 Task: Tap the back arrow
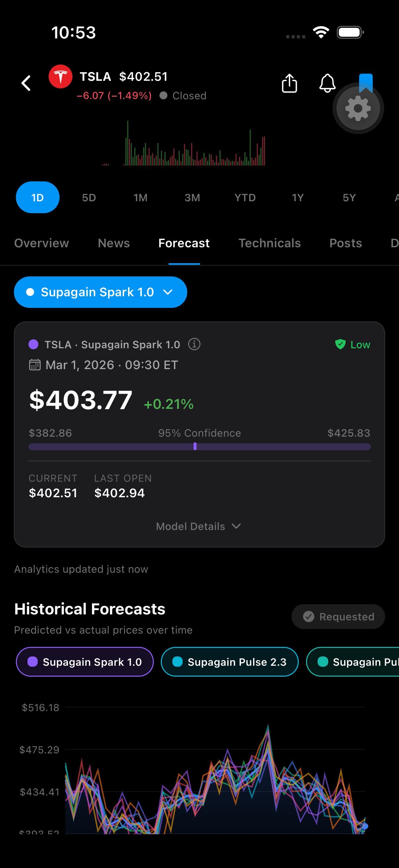click(x=26, y=83)
